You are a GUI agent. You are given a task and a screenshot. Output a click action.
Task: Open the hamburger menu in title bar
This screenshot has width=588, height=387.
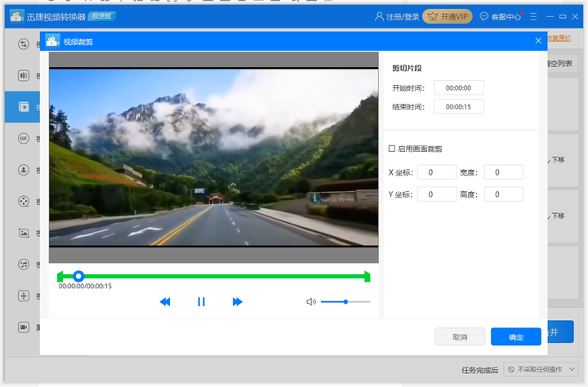click(533, 16)
